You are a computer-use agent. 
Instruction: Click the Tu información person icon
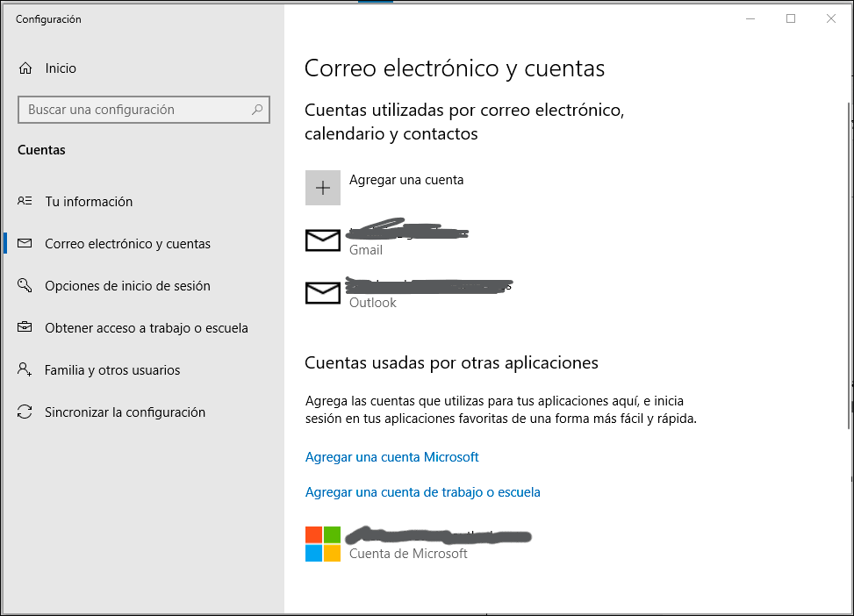(x=25, y=202)
